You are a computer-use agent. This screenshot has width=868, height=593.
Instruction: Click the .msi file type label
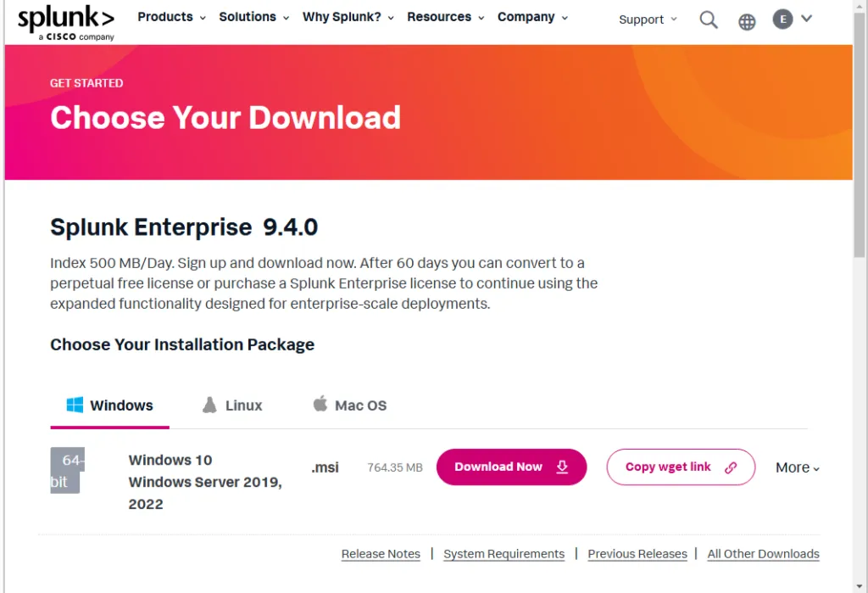tap(325, 467)
